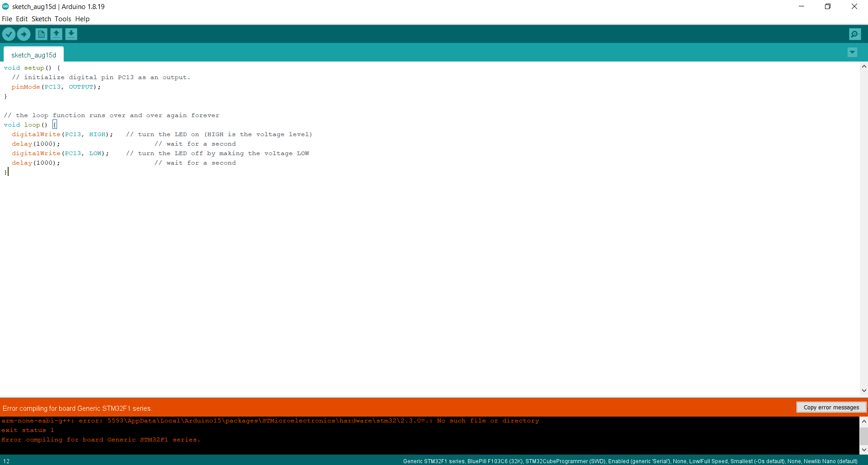This screenshot has height=465, width=868.
Task: Open the Edit menu
Action: click(22, 19)
